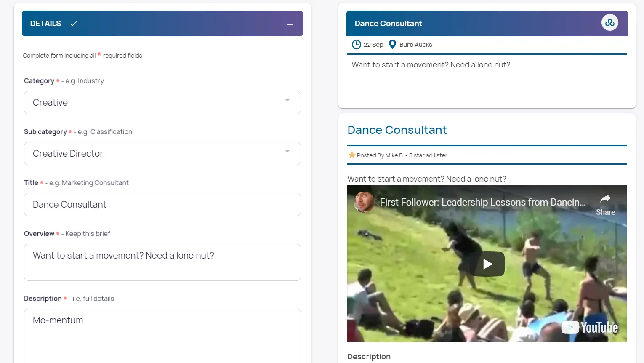Collapse the DETAILS section with minus icon
The height and width of the screenshot is (363, 644).
click(x=290, y=24)
